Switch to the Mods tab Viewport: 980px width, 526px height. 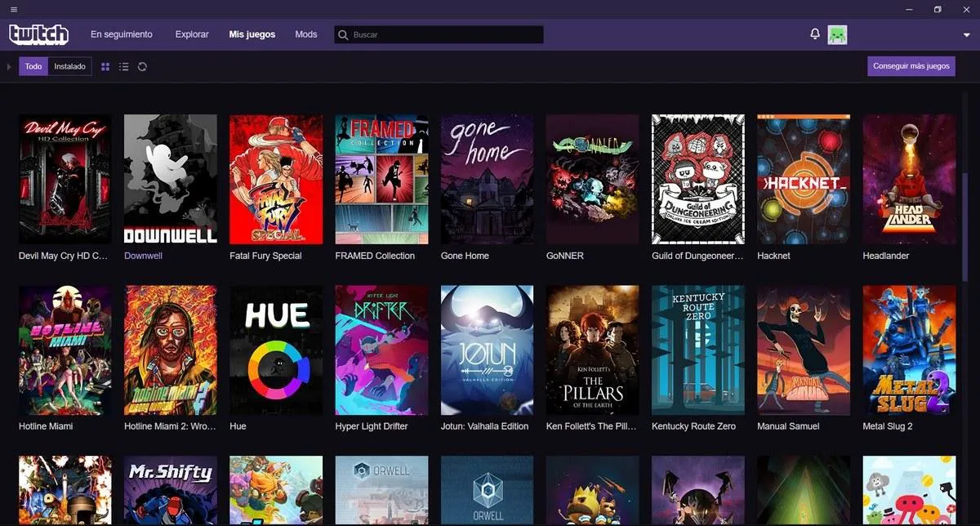306,34
